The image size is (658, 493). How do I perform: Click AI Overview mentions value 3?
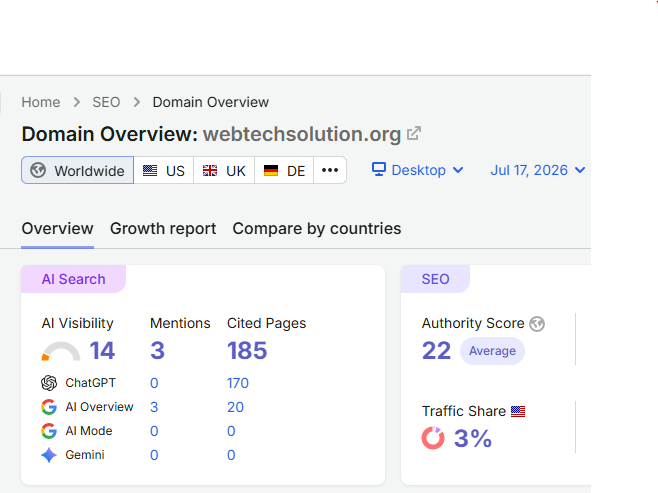pos(154,407)
